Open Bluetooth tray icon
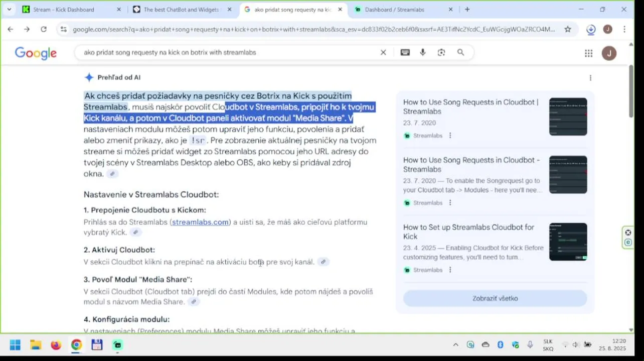The width and height of the screenshot is (644, 361). 500,345
